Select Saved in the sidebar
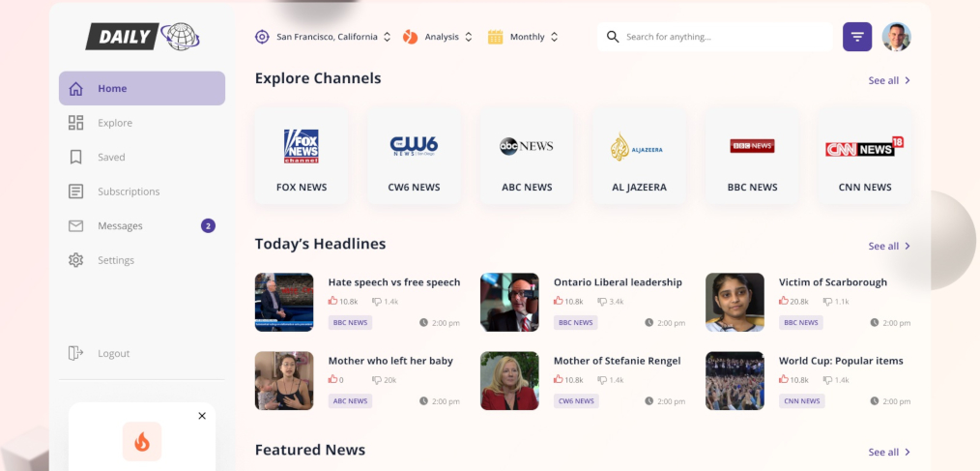Viewport: 980px width, 471px height. click(x=142, y=157)
